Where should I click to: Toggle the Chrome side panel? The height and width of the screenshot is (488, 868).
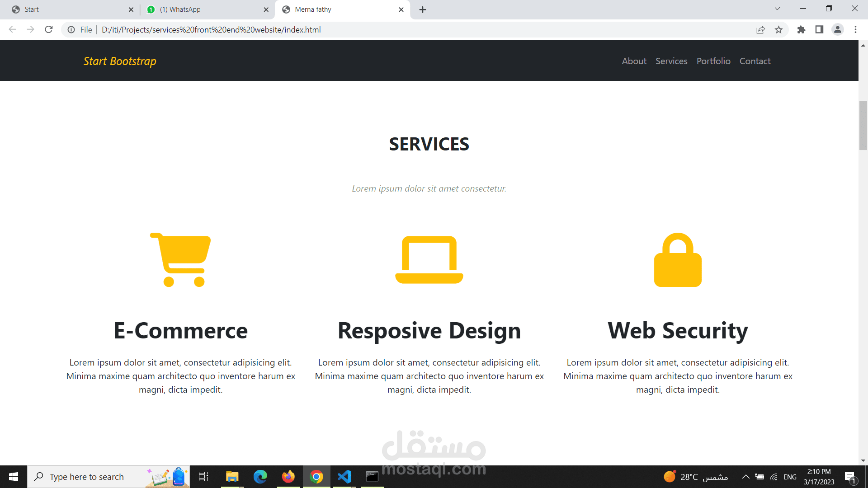819,30
